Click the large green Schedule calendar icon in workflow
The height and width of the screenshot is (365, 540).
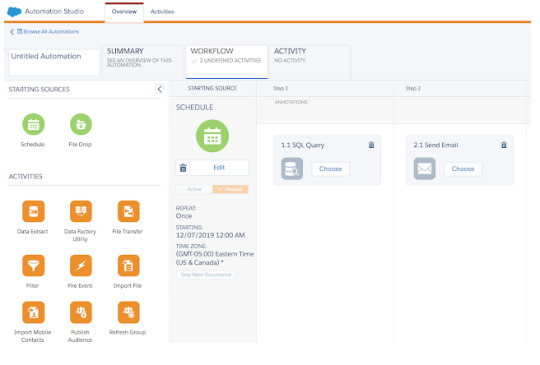212,136
